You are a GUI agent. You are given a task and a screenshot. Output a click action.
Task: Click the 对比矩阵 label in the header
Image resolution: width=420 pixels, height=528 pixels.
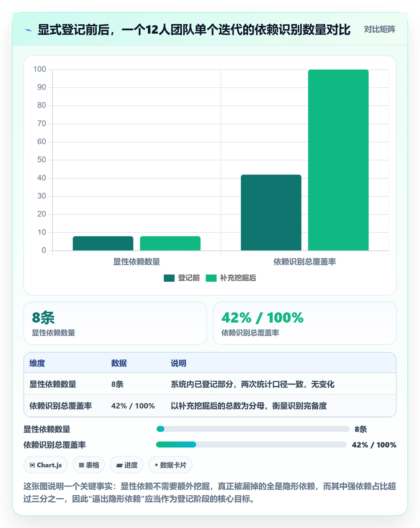(x=379, y=29)
